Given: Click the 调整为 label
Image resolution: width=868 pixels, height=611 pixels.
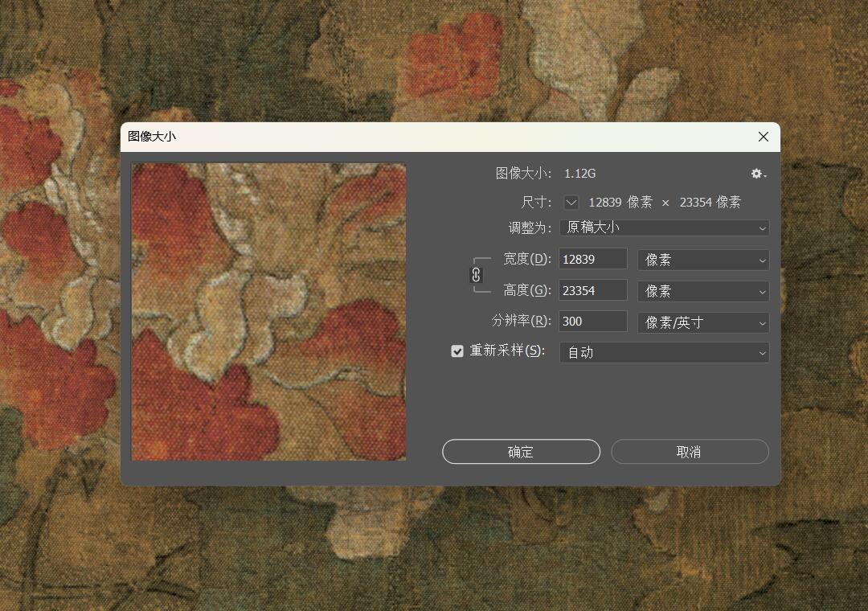Looking at the screenshot, I should pyautogui.click(x=530, y=228).
